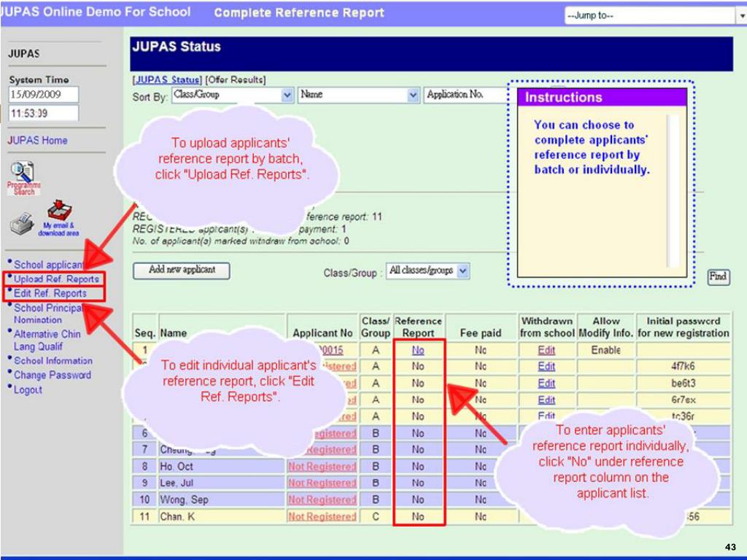Viewport: 747px width, 560px height.
Task: Click Logout in the sidebar
Action: click(x=28, y=389)
